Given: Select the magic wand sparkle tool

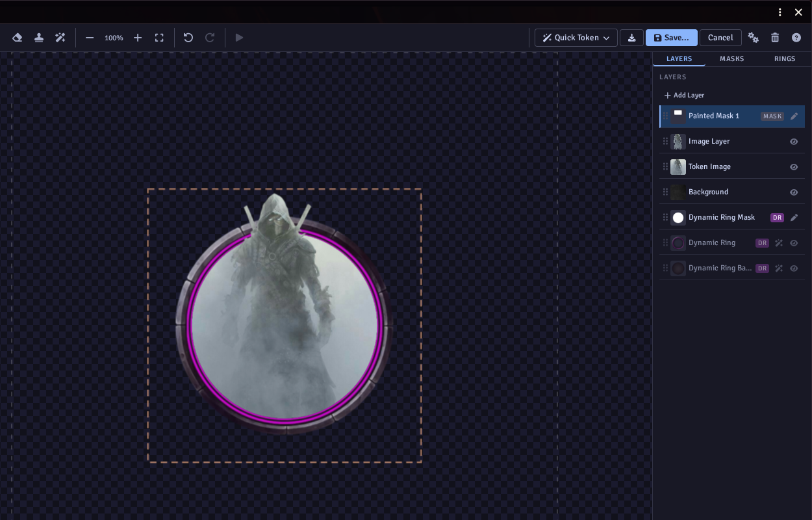Looking at the screenshot, I should (x=60, y=38).
